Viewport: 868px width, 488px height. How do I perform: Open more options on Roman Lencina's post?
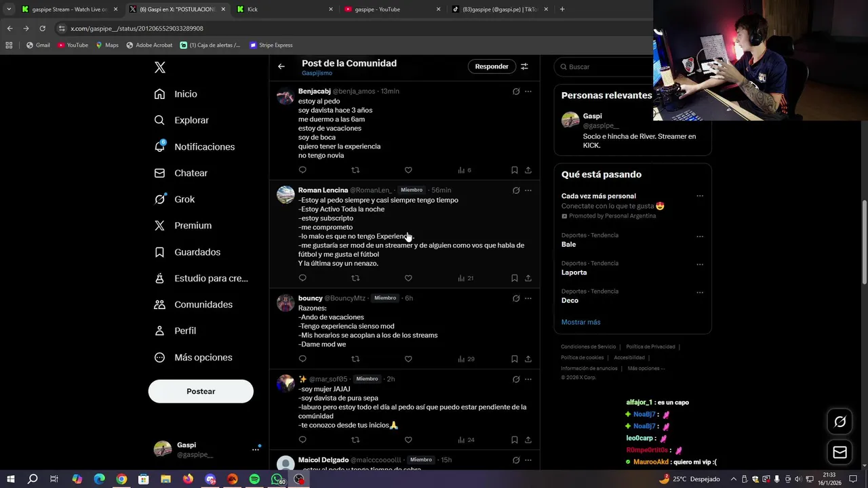tap(528, 190)
